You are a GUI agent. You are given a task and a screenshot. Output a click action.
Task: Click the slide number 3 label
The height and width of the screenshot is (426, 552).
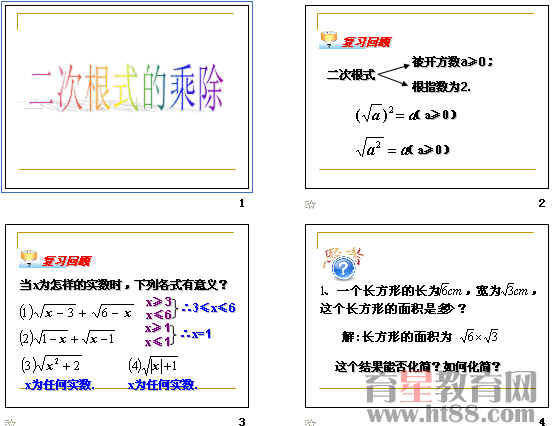point(242,421)
